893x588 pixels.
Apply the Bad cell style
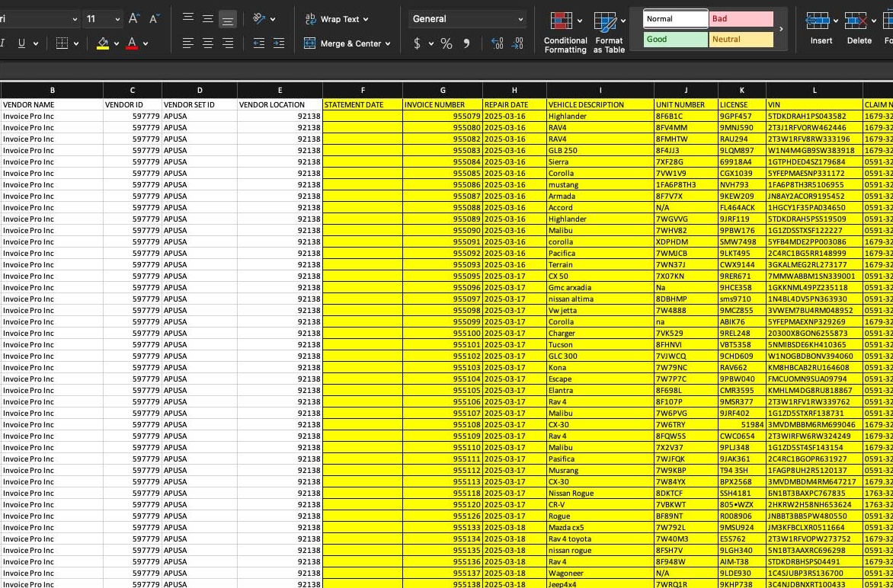(x=741, y=19)
